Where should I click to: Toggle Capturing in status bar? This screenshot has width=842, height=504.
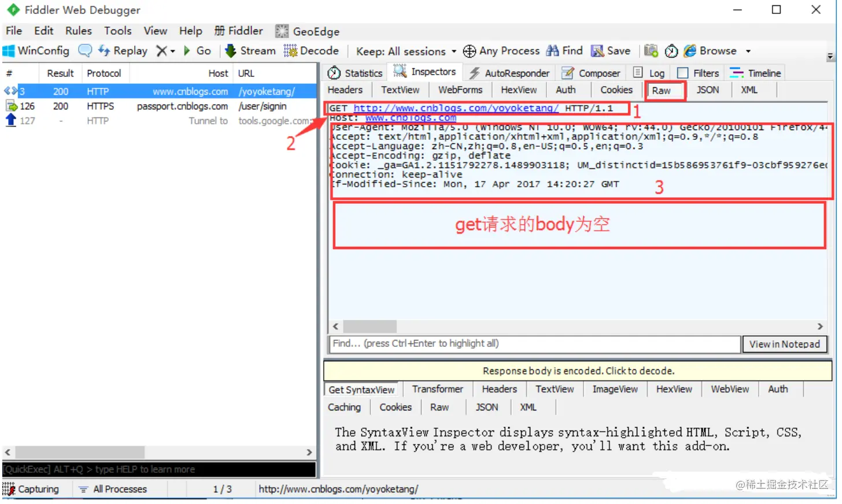pos(31,490)
